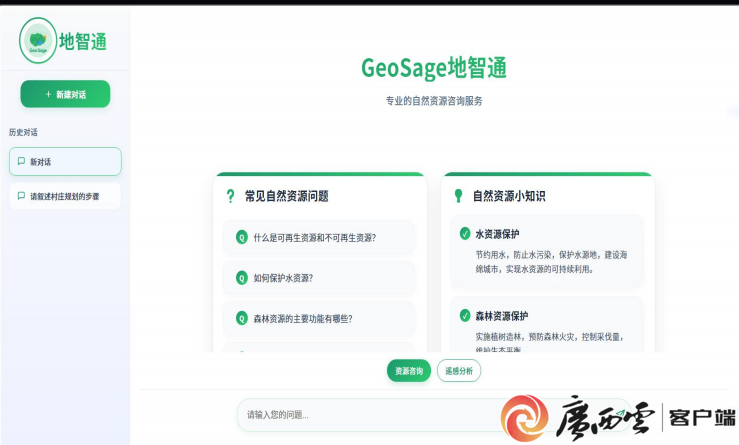739x445 pixels.
Task: Open the 请叙述村庄规划的步骤 history conversation
Action: pos(65,196)
